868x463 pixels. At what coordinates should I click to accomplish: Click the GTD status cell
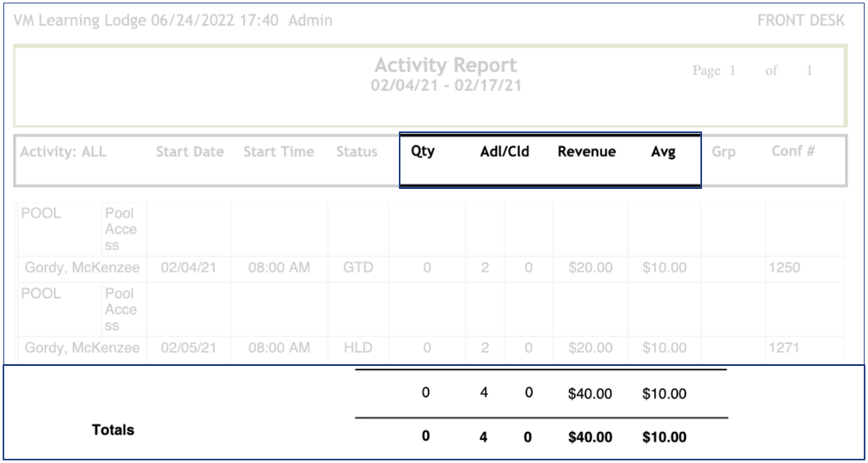(x=358, y=268)
